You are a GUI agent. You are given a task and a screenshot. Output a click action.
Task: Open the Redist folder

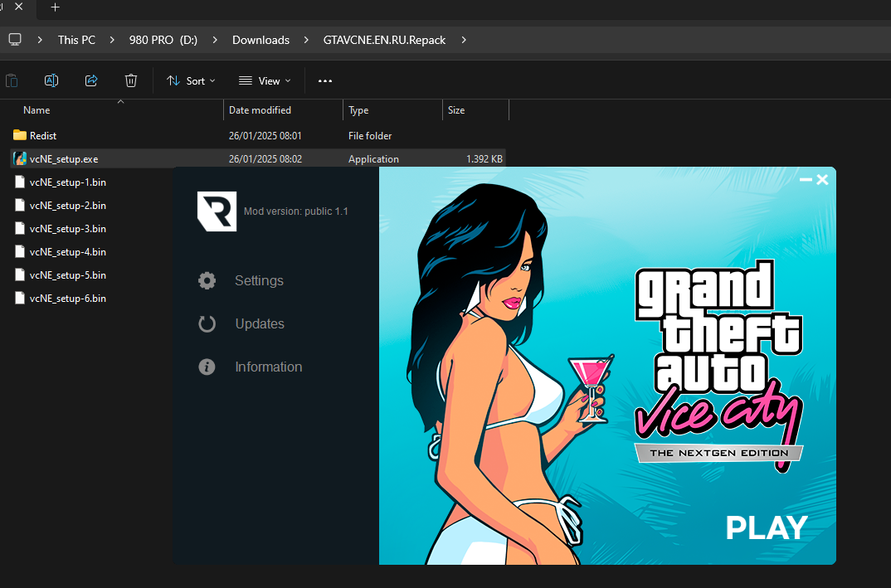click(43, 135)
